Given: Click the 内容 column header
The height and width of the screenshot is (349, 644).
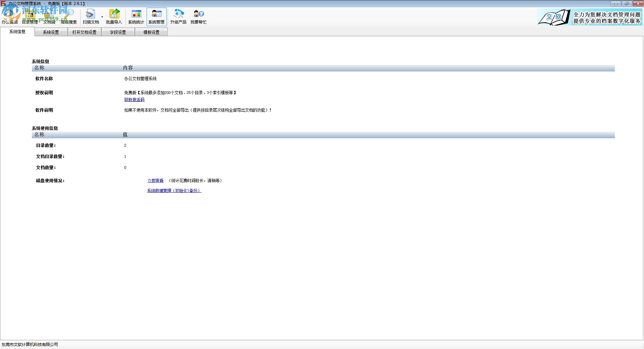Looking at the screenshot, I should tap(128, 68).
